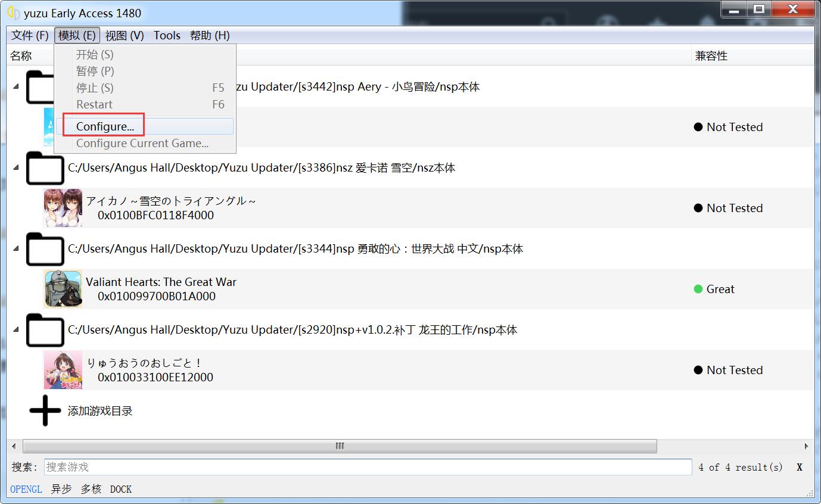Screen dimensions: 821x504
Task: Click the Great compatibility label
Action: coord(720,289)
